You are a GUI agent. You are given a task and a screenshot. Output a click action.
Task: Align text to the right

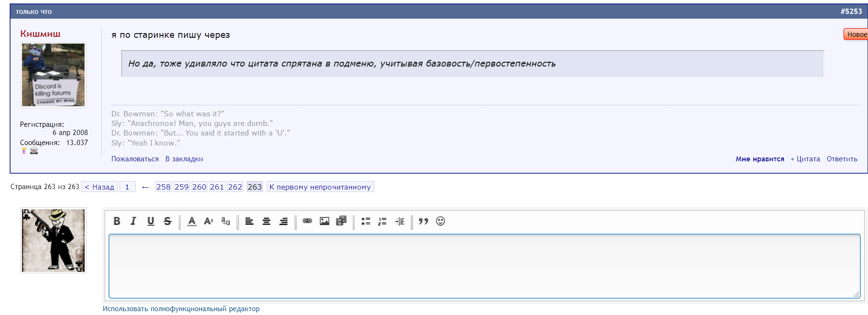tap(283, 221)
